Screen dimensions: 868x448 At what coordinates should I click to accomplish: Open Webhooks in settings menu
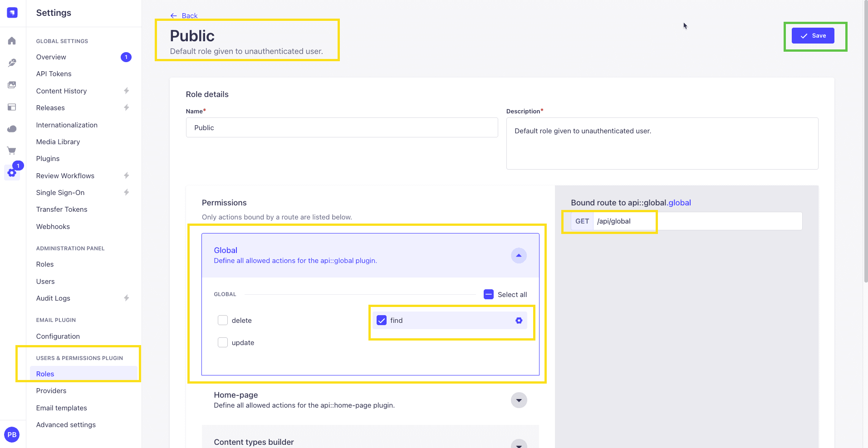point(53,227)
